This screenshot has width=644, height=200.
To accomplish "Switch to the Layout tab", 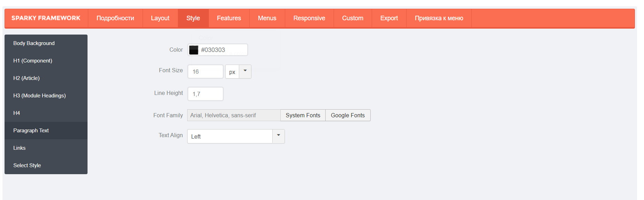I will [160, 18].
